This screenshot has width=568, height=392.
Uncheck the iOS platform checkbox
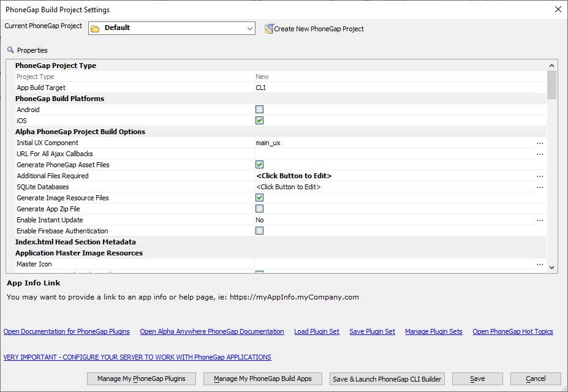(259, 121)
